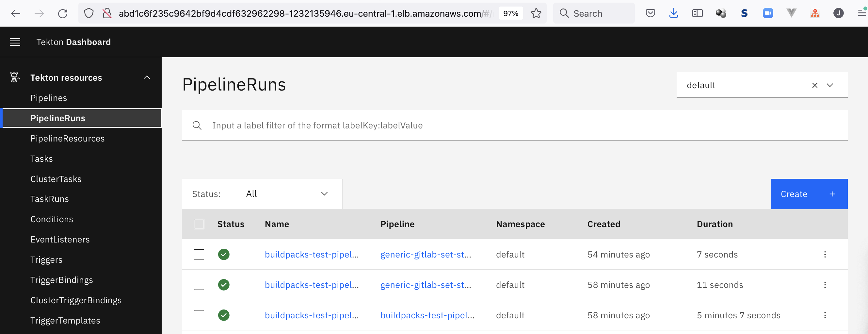Open Pipelines in the sidebar
Screen dimensions: 868x334
(49, 98)
